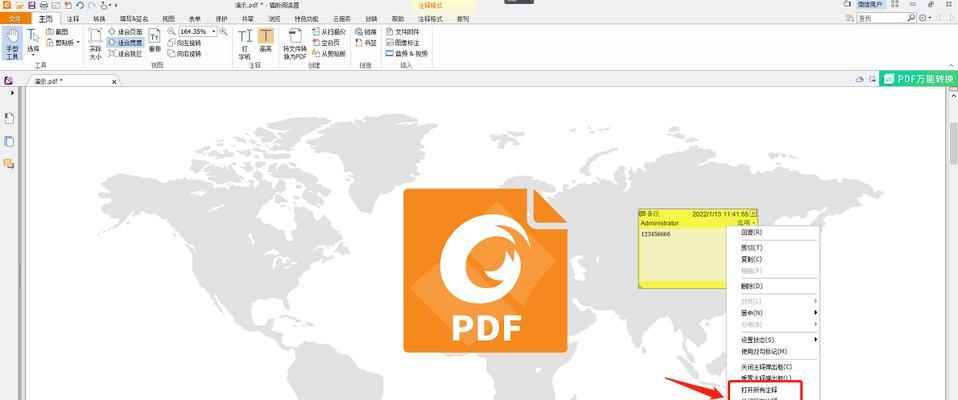Expand Set Status (设置状态(S)) submenu
Screen dimensions: 958x400
click(x=773, y=340)
